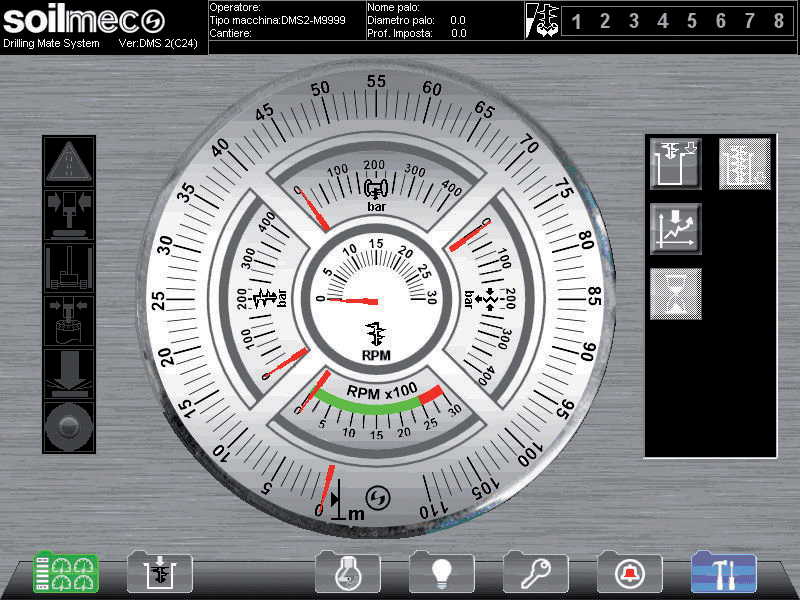Open the blue tools settings folder
The height and width of the screenshot is (600, 800).
click(x=724, y=573)
